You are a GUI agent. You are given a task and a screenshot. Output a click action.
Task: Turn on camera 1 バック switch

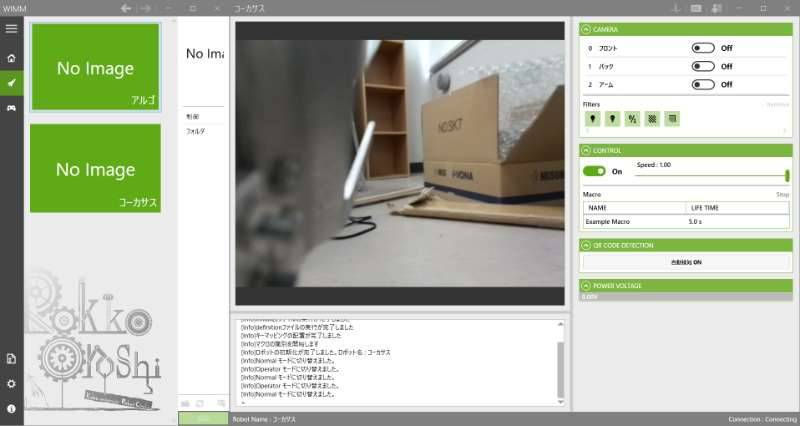point(703,66)
